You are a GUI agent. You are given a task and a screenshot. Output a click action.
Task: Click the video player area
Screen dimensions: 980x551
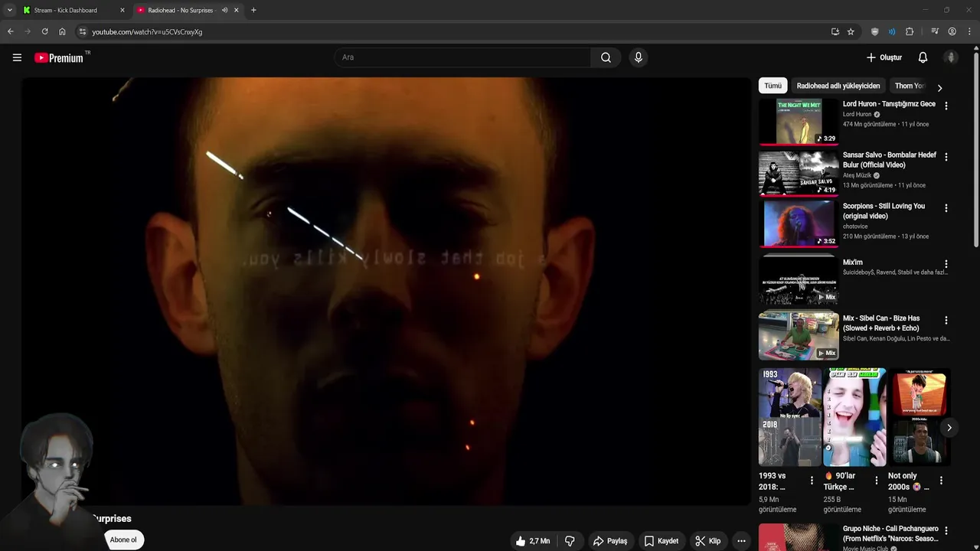click(x=386, y=291)
